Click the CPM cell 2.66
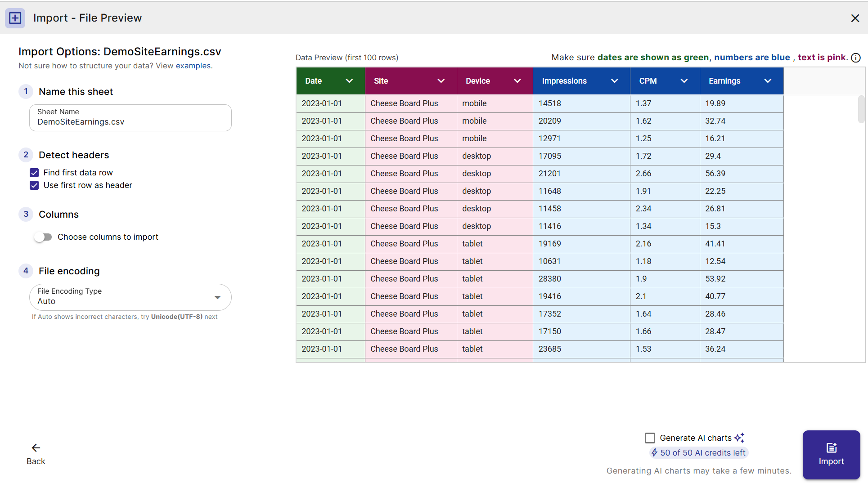The image size is (868, 483). click(665, 174)
